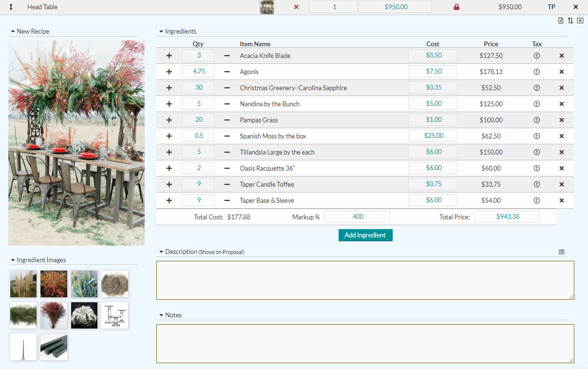
Task: Delete the Taper Candle Toffee row
Action: tap(561, 184)
